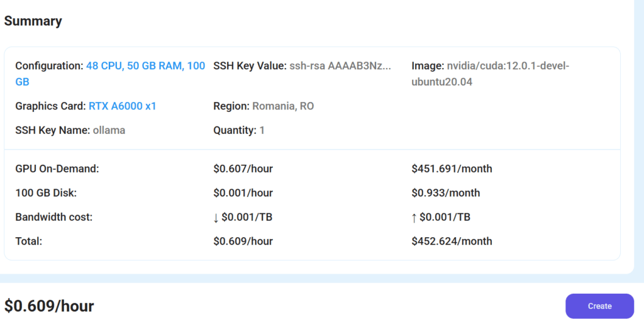Click the upload arrow beside bandwidth cost

tap(414, 218)
